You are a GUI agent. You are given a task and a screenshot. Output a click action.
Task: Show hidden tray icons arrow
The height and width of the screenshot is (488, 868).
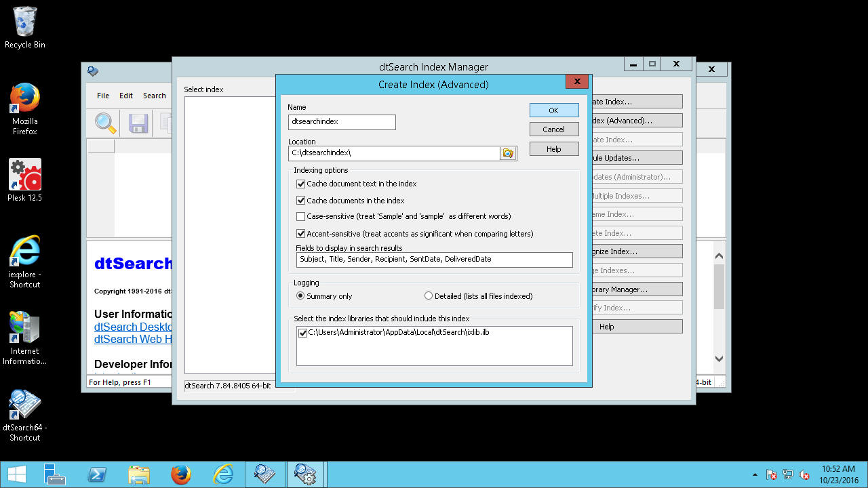coord(755,474)
